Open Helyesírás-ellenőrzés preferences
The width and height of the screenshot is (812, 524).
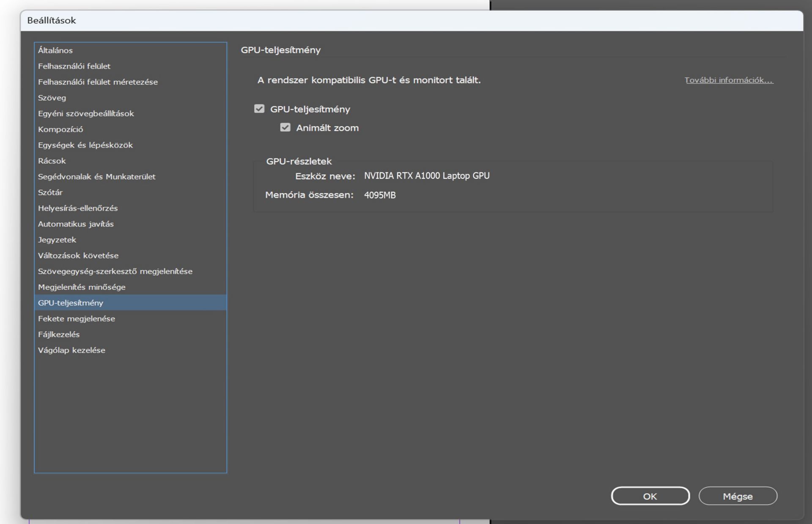point(78,208)
